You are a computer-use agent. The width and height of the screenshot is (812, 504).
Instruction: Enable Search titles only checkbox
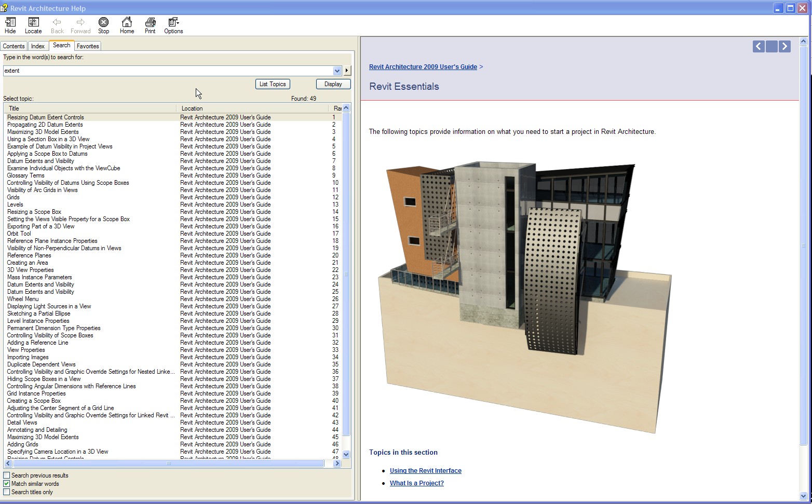pyautogui.click(x=7, y=492)
